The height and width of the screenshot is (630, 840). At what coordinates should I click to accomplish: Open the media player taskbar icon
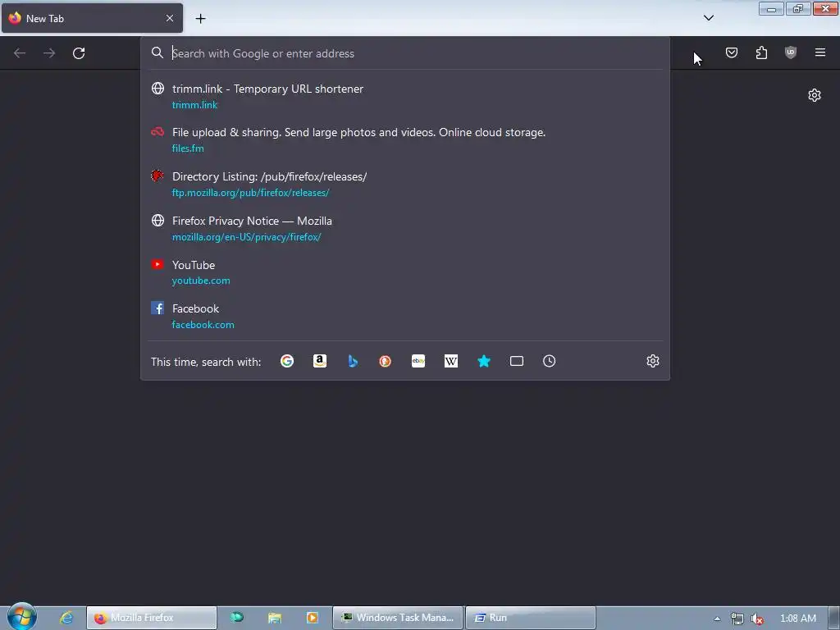[313, 618]
